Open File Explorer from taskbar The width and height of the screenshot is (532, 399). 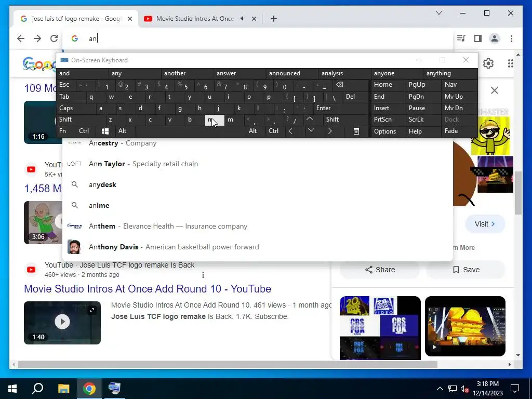(x=63, y=389)
